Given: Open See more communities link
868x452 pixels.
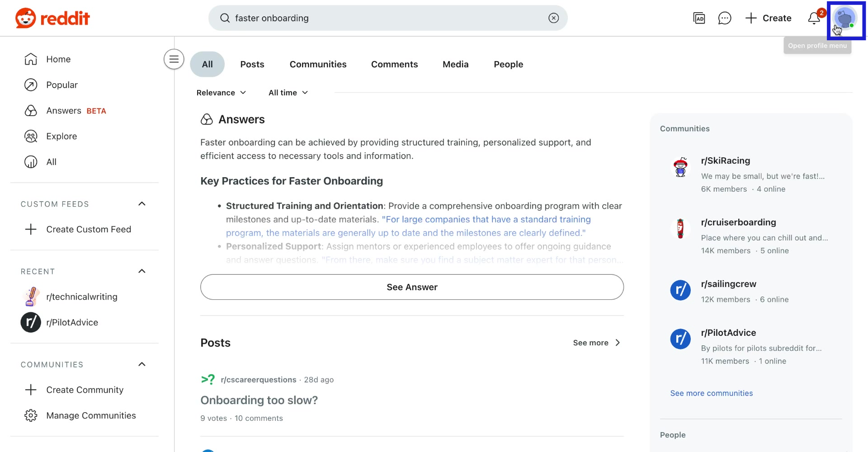Looking at the screenshot, I should [711, 393].
